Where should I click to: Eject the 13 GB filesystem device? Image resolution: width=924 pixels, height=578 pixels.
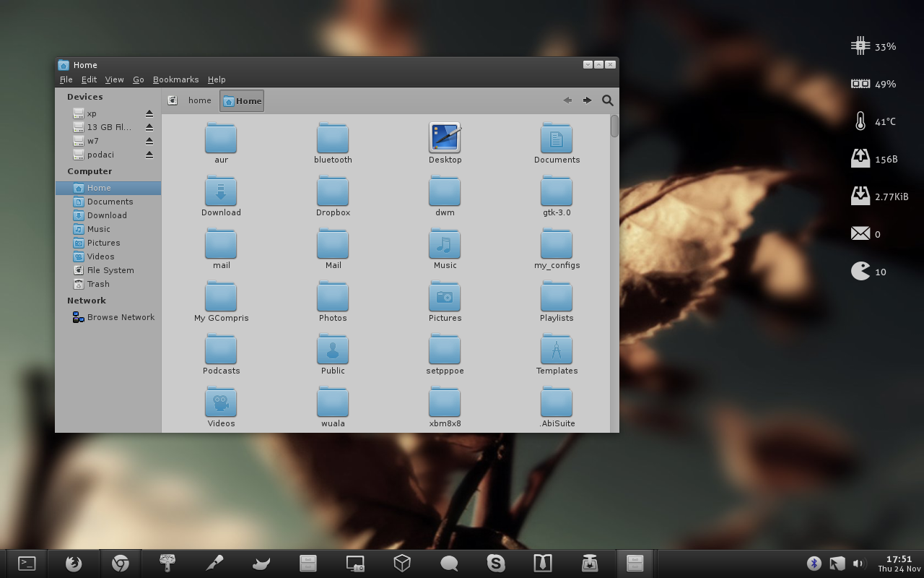(149, 127)
